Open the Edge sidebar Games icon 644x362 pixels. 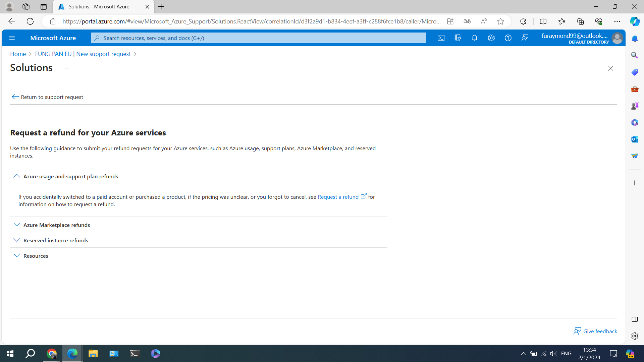(x=635, y=106)
